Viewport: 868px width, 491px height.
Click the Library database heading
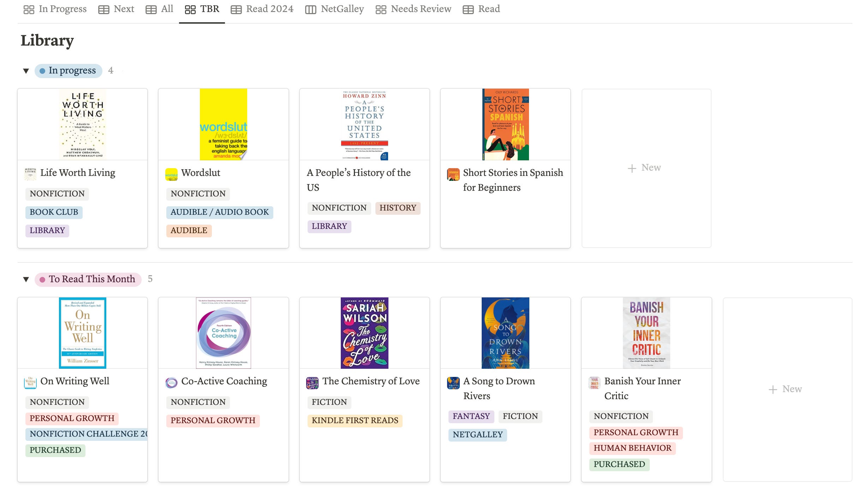tap(47, 41)
